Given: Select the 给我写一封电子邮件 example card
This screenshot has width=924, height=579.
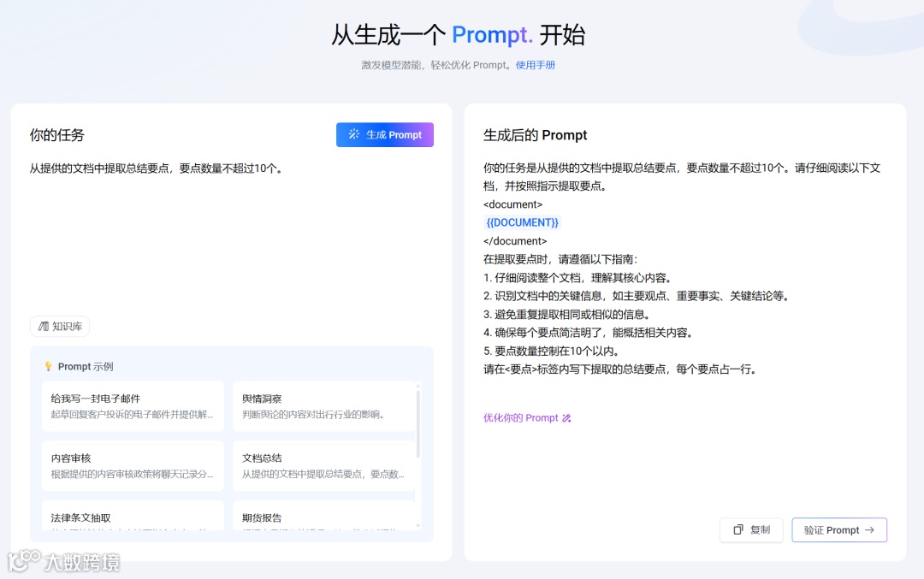Looking at the screenshot, I should 133,406.
